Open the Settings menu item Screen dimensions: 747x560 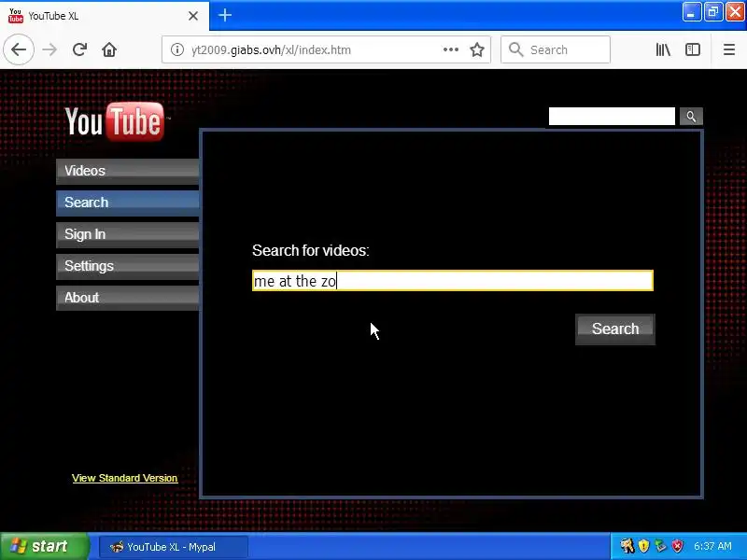[x=128, y=266]
